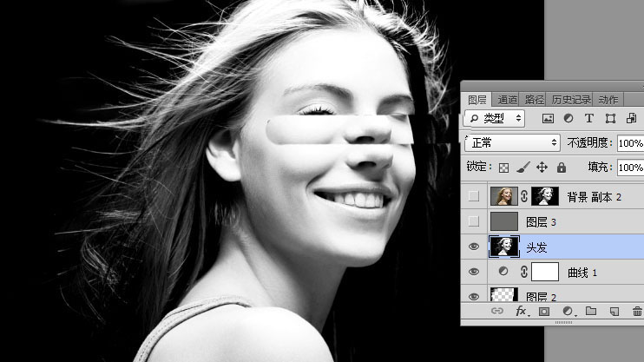Image resolution: width=644 pixels, height=362 pixels.
Task: Click the 不透明度 value field
Action: pyautogui.click(x=629, y=143)
